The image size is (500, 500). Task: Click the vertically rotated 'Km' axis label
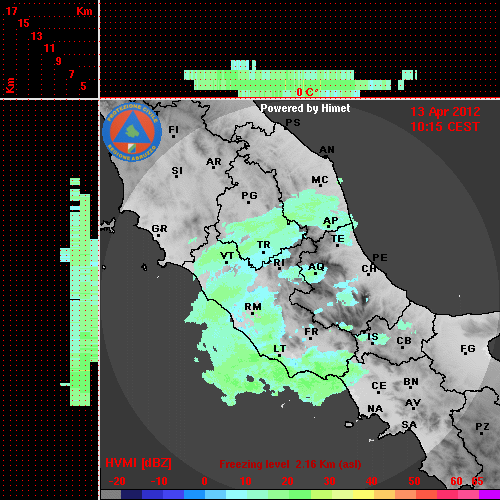(10, 85)
